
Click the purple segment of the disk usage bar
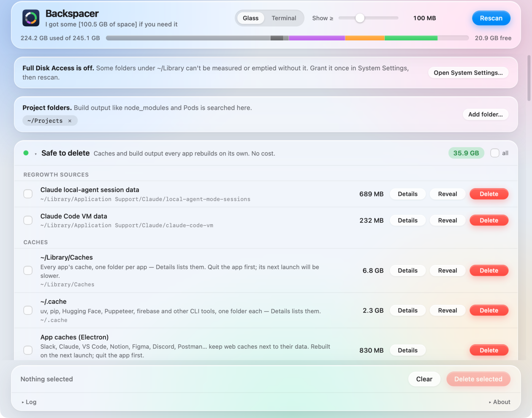(317, 38)
